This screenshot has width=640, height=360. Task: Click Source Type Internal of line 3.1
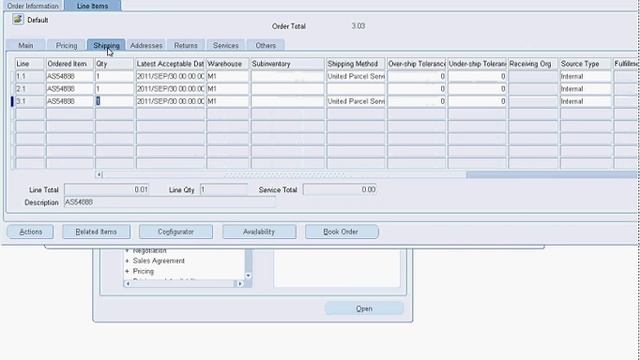point(586,101)
